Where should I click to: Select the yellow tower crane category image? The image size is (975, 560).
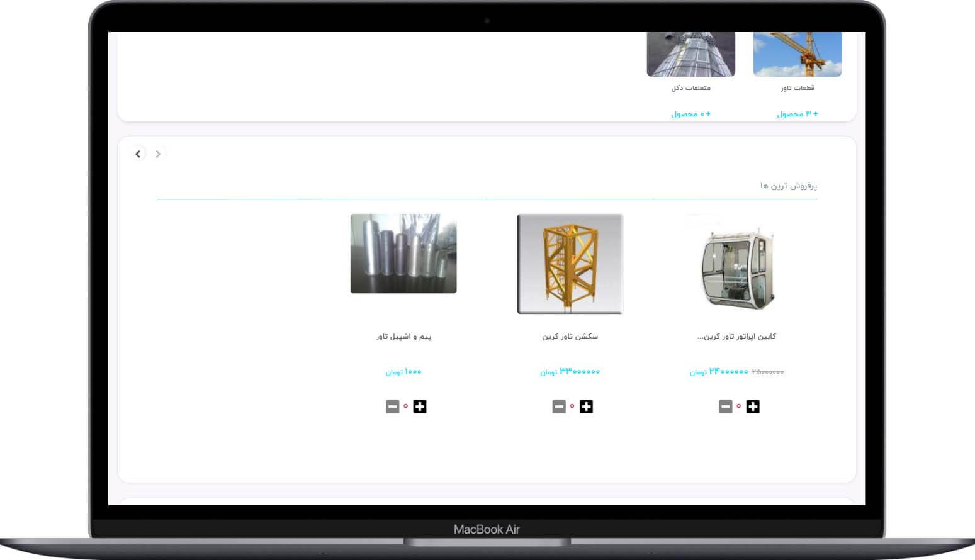(797, 55)
